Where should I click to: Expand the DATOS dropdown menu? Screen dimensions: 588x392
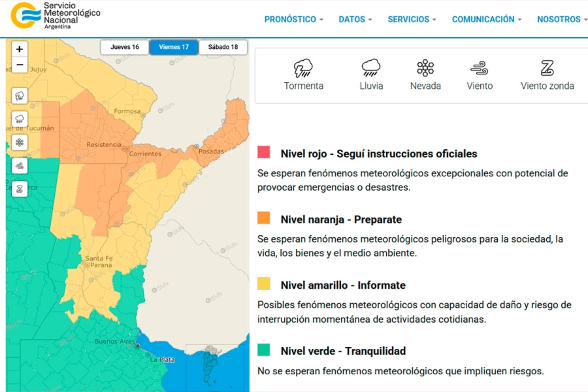click(x=355, y=20)
